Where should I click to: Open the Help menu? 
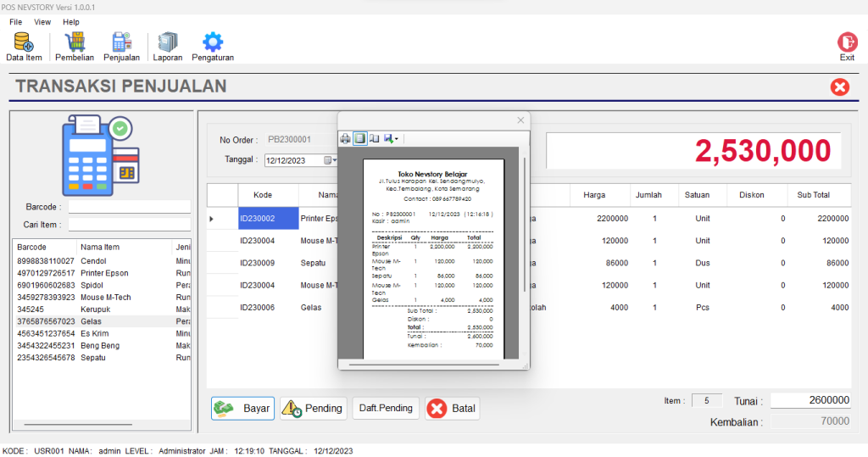pyautogui.click(x=71, y=22)
